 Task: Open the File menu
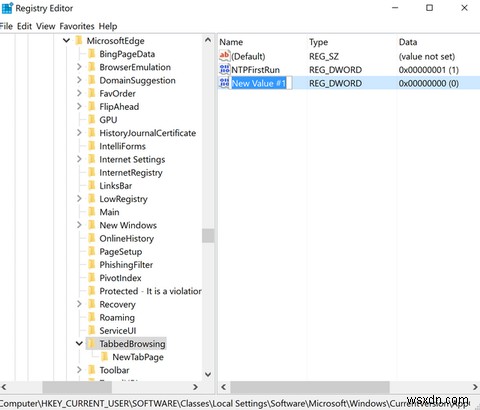6,26
